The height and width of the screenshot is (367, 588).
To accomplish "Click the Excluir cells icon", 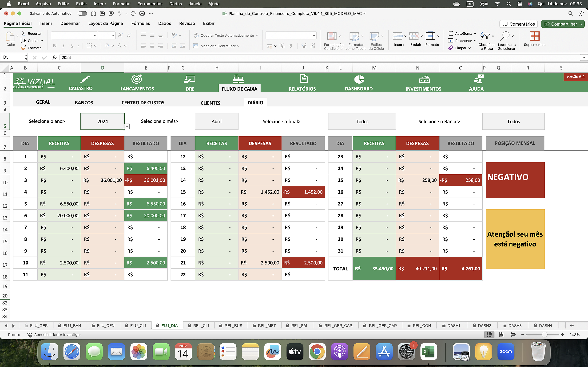I will pyautogui.click(x=414, y=36).
